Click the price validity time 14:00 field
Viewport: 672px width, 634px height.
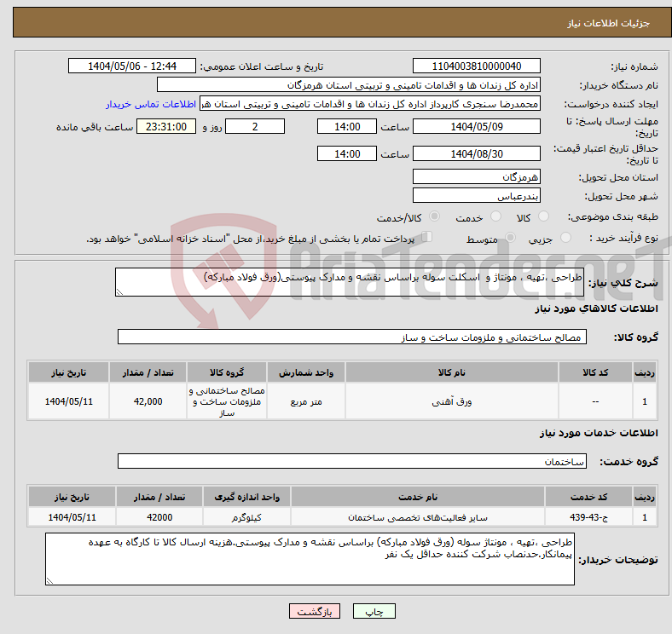pos(347,153)
